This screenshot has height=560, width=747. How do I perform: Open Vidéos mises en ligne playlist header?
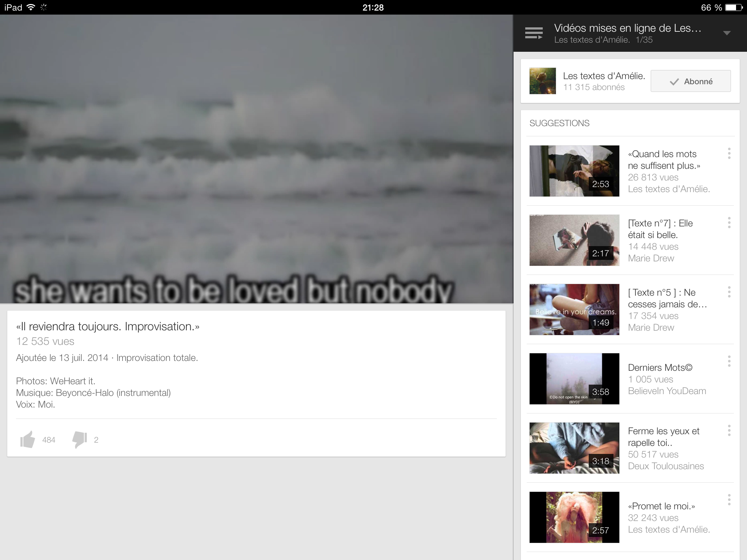tap(627, 28)
